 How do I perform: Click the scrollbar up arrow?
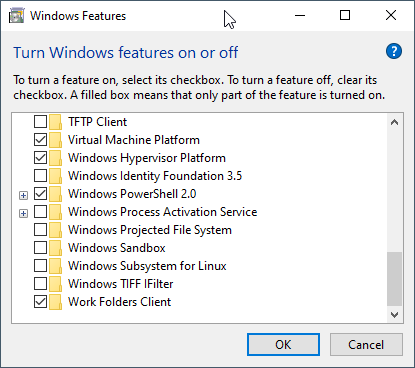coord(395,122)
